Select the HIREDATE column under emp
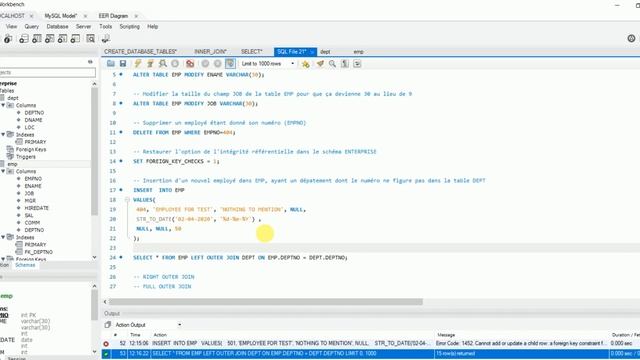 (36, 208)
